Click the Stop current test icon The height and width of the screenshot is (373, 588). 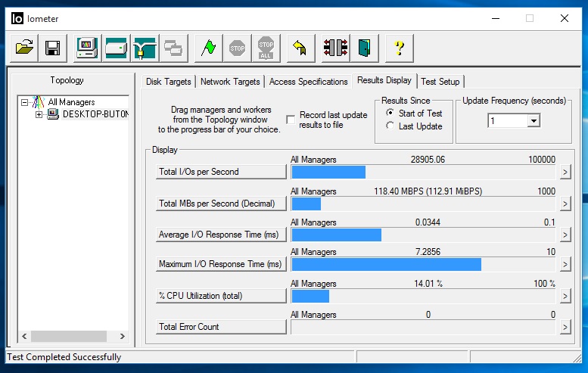(x=237, y=48)
